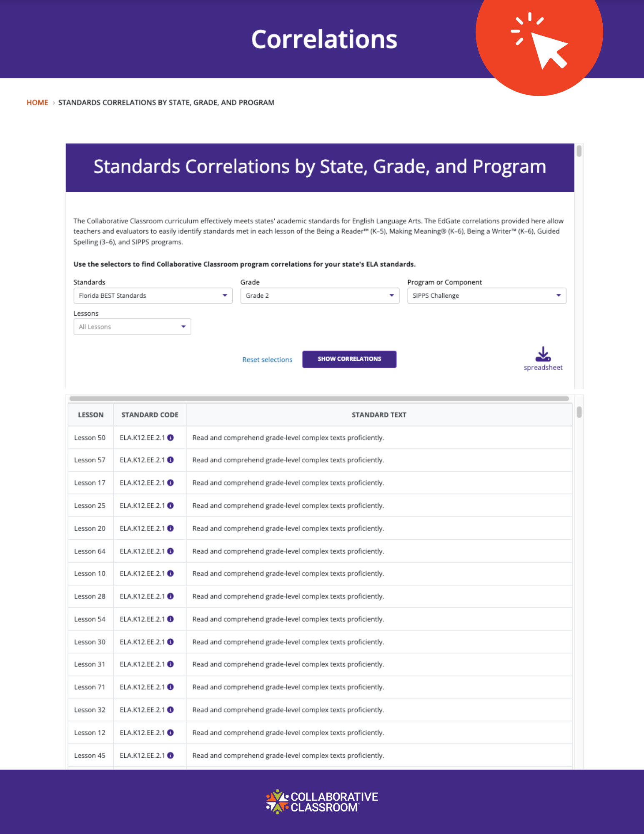Click the info icon in the Lesson 57 row
The image size is (644, 834).
click(x=170, y=460)
